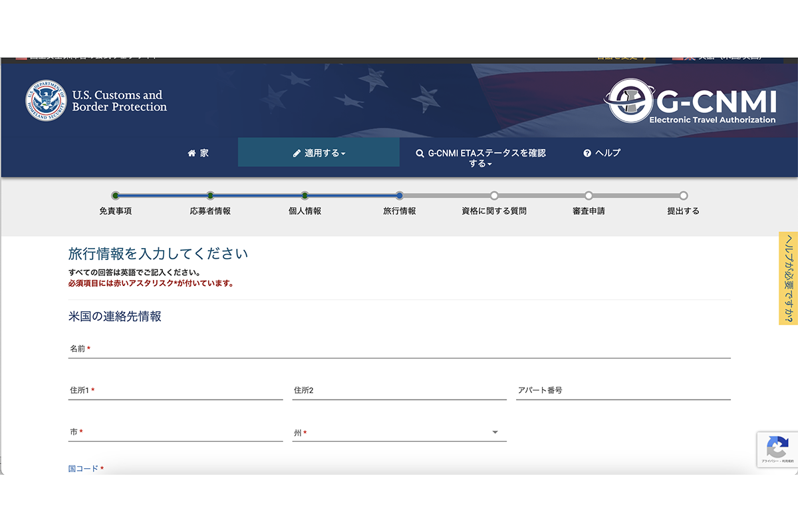Focus the 住所1 address field
798x532 pixels.
176,391
